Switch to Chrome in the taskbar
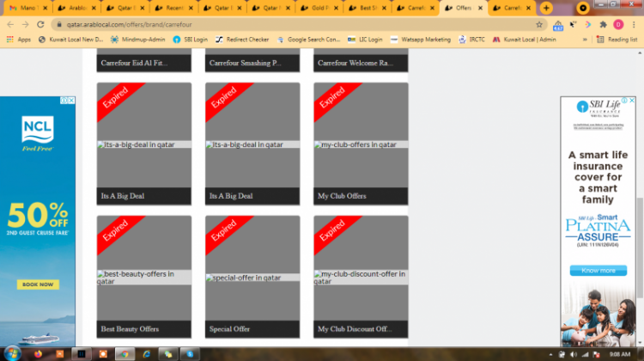The height and width of the screenshot is (361, 644). pyautogui.click(x=125, y=354)
